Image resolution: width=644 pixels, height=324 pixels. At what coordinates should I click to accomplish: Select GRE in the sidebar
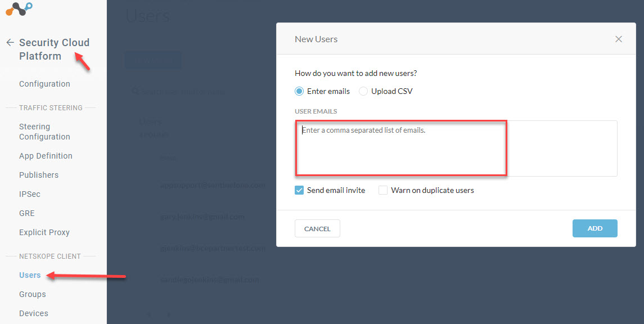pos(26,213)
